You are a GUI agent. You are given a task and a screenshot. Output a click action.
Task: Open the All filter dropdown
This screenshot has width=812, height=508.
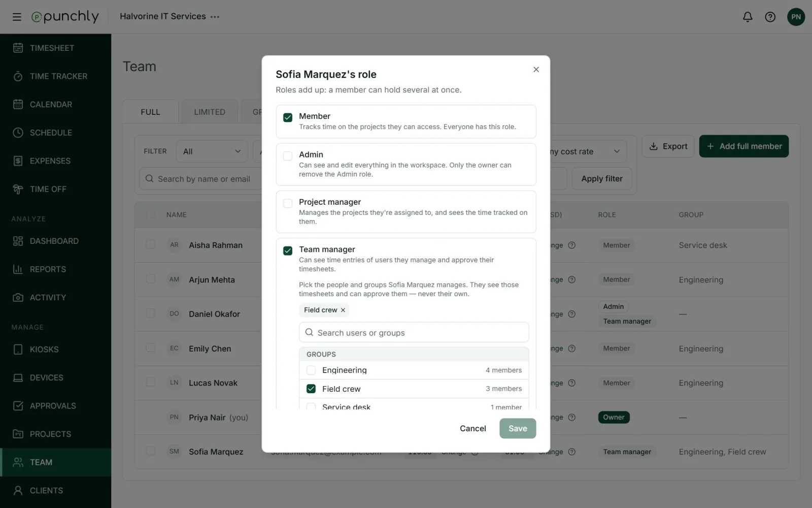click(x=212, y=151)
